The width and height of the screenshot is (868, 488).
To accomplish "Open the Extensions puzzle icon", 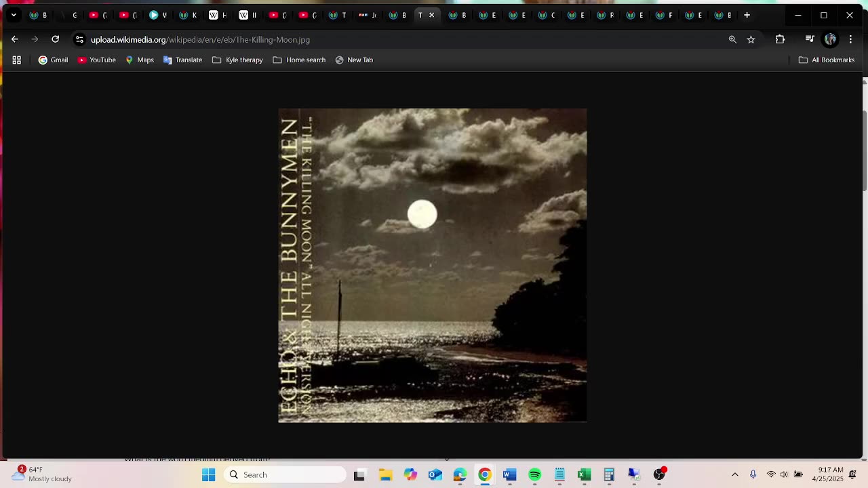I will tap(780, 39).
